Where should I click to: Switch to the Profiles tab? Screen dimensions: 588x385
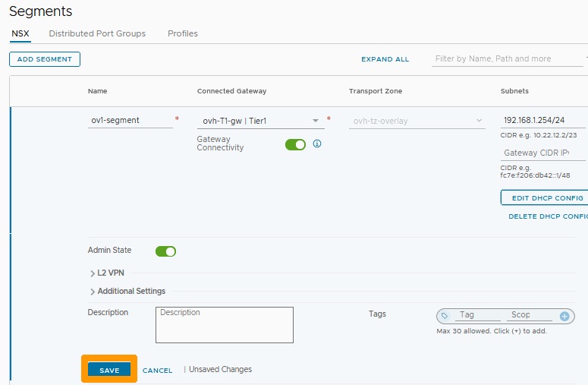183,33
